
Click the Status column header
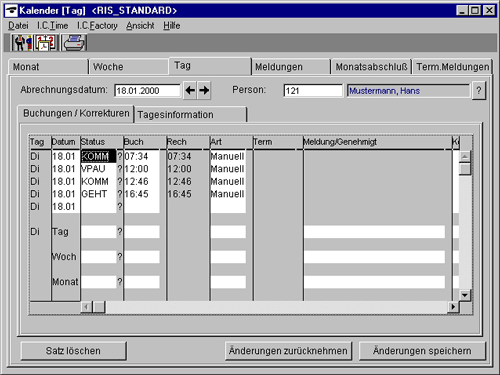(102, 142)
